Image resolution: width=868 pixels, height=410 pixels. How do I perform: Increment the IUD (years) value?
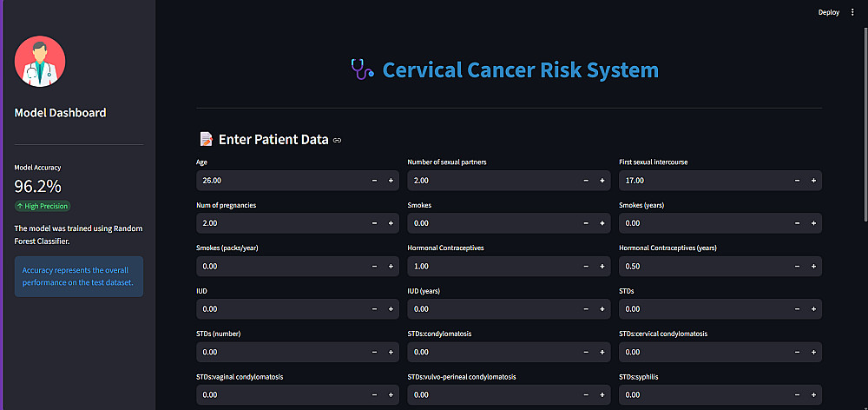tap(602, 308)
